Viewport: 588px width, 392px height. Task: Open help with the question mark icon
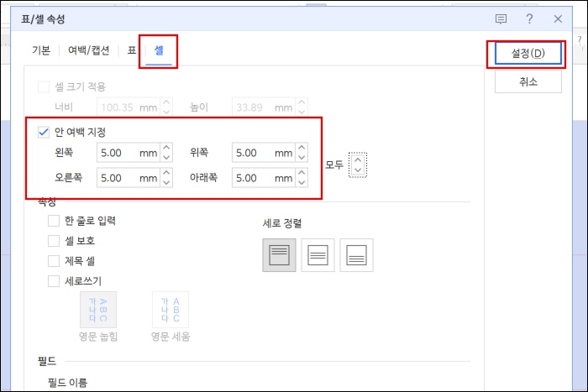(x=529, y=18)
